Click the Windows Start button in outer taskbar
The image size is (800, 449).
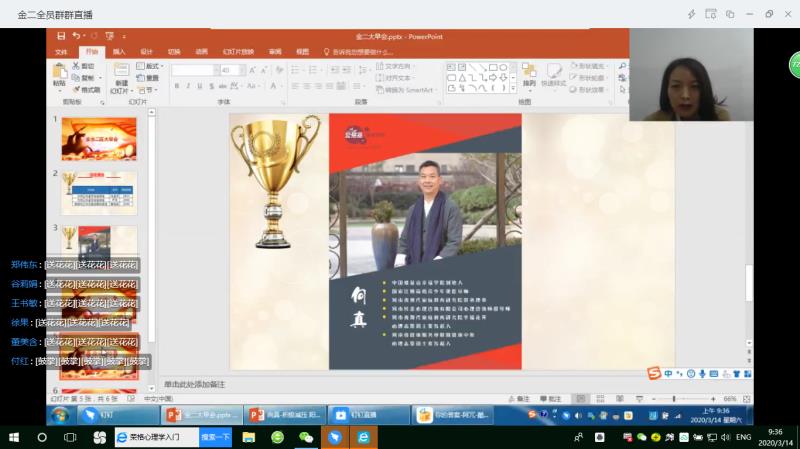pyautogui.click(x=13, y=438)
